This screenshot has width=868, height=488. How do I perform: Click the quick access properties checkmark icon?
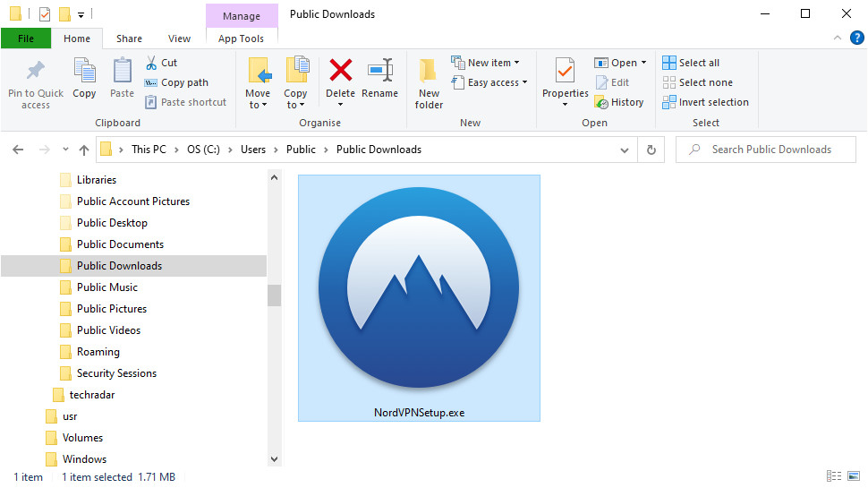pyautogui.click(x=45, y=13)
